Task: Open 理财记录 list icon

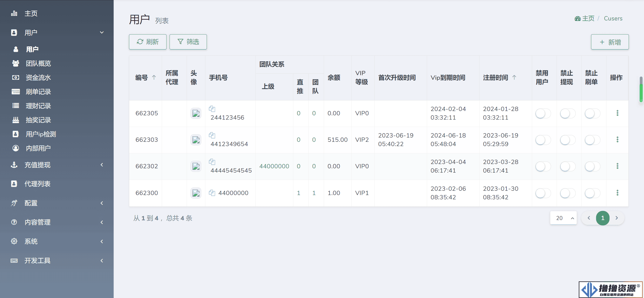Action: 16,106
